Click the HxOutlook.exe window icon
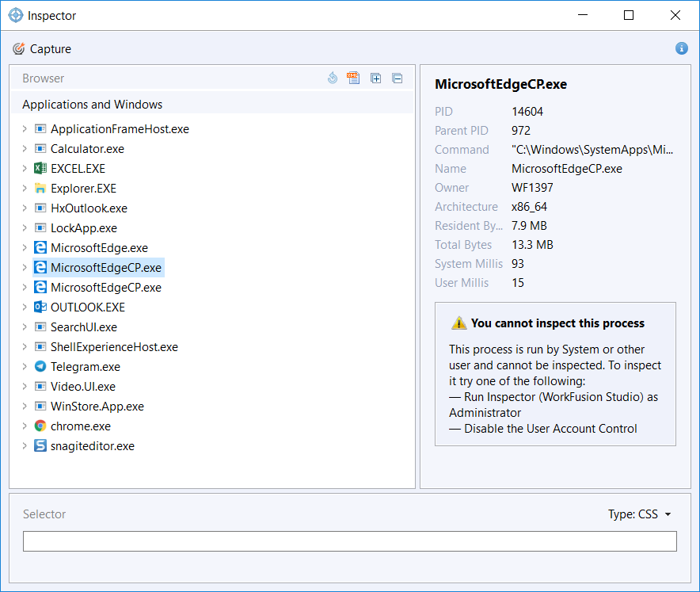Viewport: 700px width, 592px height. pyautogui.click(x=40, y=208)
